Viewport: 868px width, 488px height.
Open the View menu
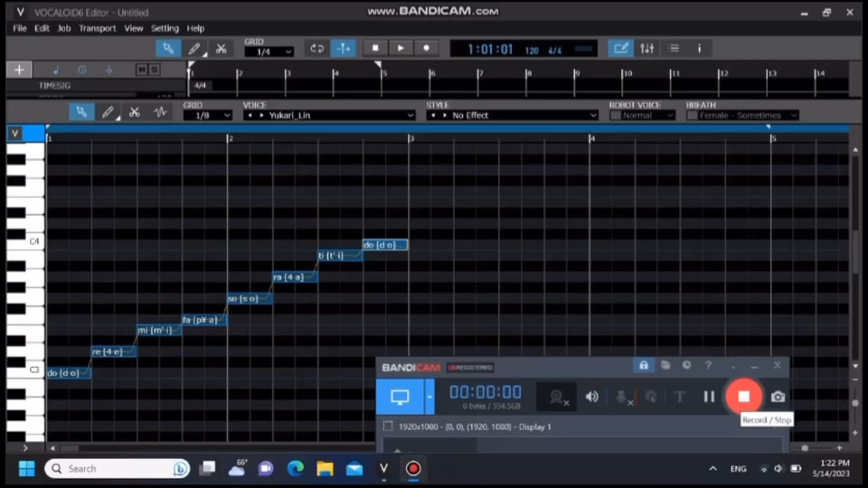134,28
